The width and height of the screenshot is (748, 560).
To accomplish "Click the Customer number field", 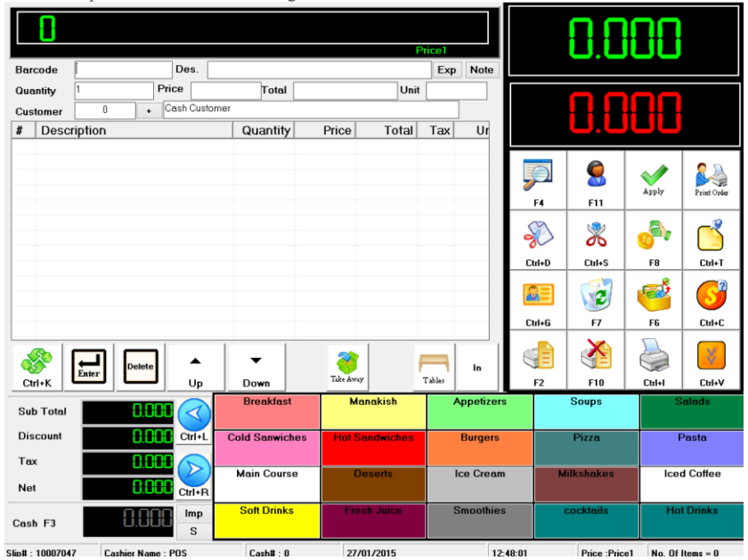I will coord(105,110).
